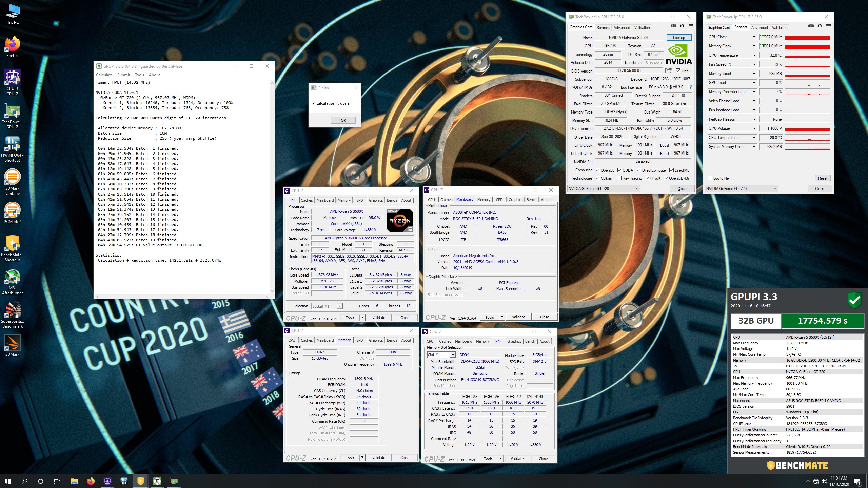Open GPUPI from the taskbar pi icon
The image size is (868, 488).
(157, 481)
